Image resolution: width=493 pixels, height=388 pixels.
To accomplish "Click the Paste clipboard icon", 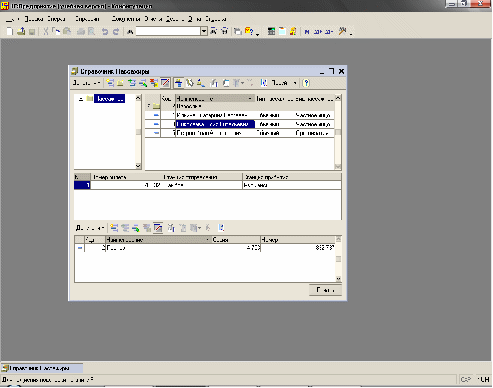I will 67,31.
